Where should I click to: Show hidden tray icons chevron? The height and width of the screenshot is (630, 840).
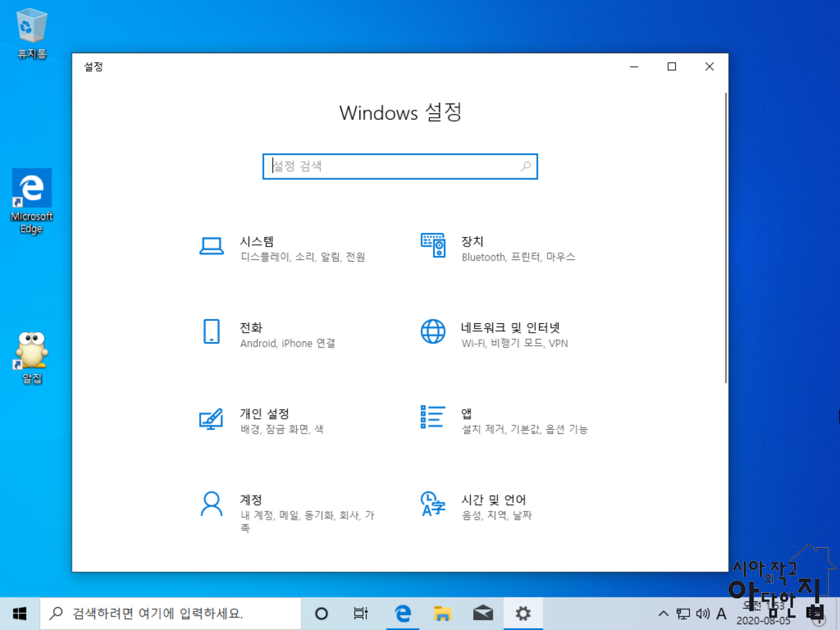click(x=663, y=614)
